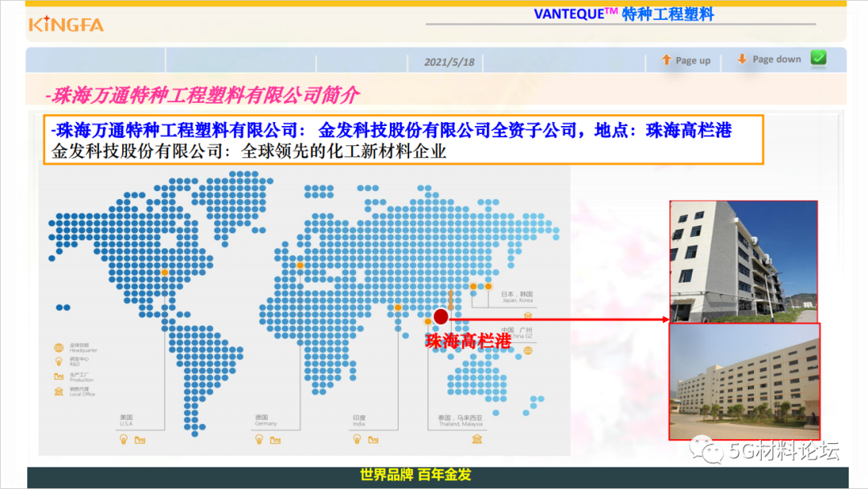Click the Production factory legend icon
Screen dimensions: 868x489
[59, 377]
